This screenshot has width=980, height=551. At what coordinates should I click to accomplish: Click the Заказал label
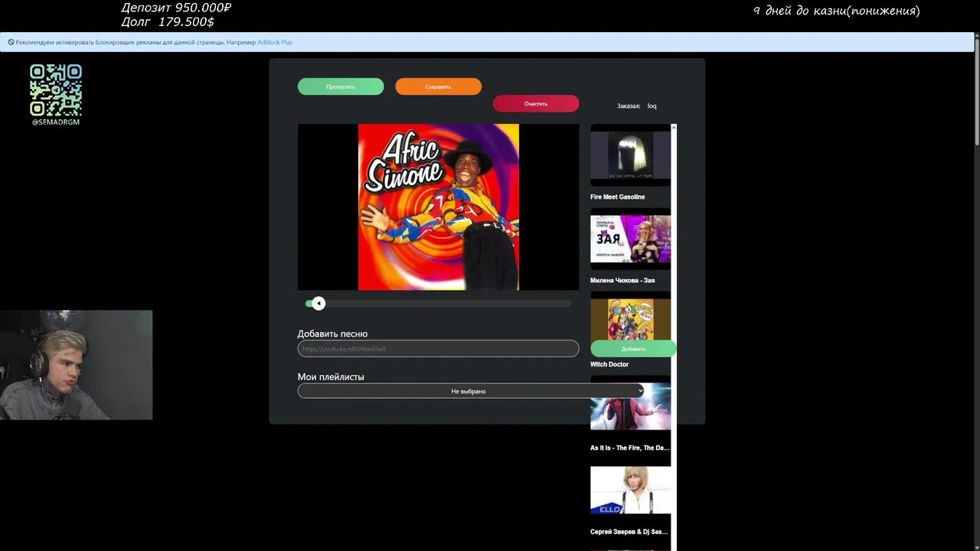tap(629, 106)
